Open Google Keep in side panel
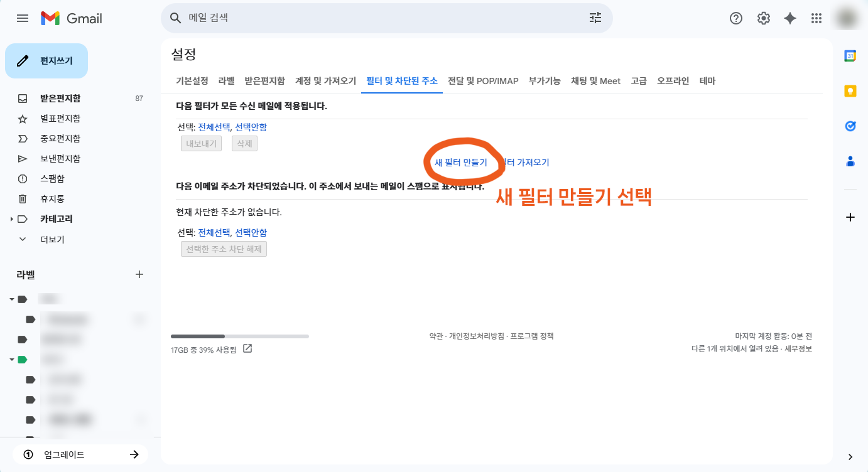Screen dimensions: 868x472 click(x=850, y=91)
